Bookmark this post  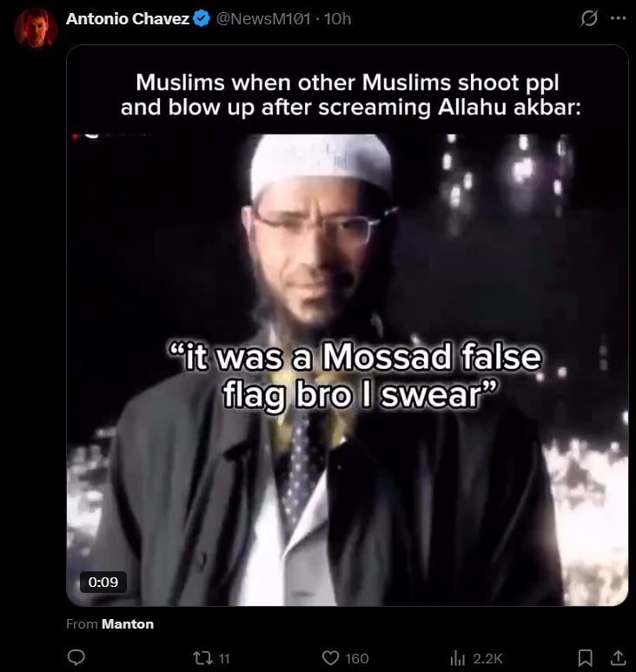pos(586,658)
